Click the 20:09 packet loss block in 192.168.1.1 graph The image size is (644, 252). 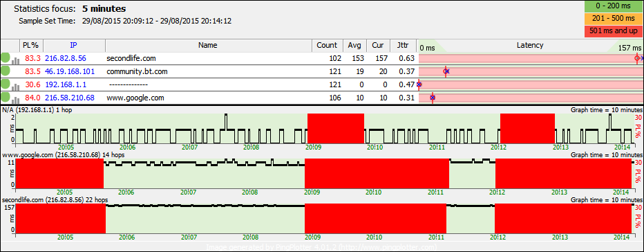tap(336, 128)
